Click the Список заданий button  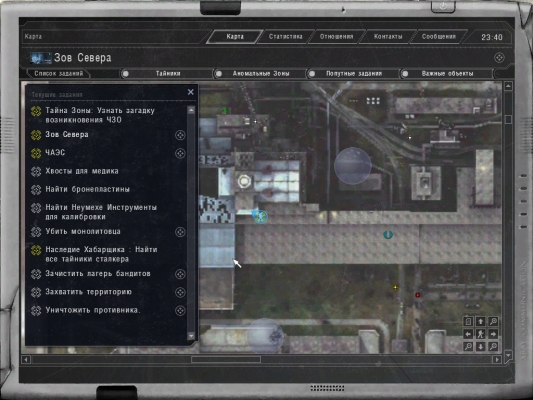[58, 73]
